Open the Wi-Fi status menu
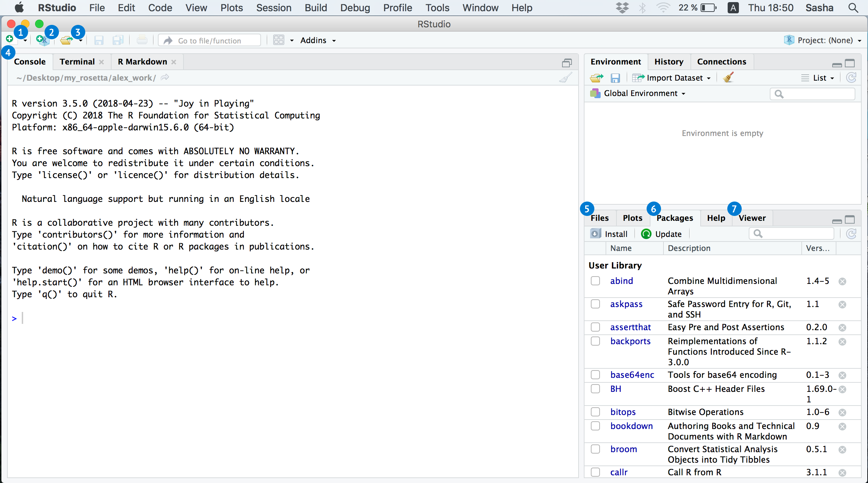Image resolution: width=868 pixels, height=483 pixels. 663,8
